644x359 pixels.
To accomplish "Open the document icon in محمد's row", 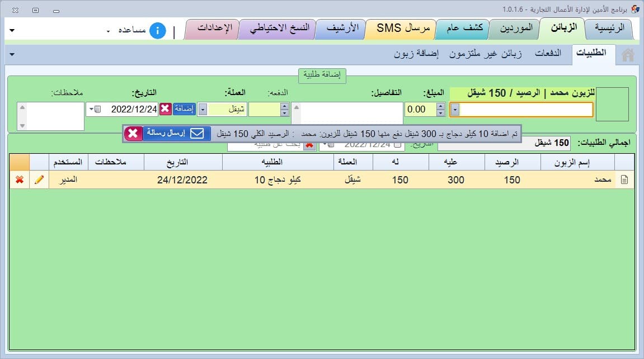I will tap(624, 179).
